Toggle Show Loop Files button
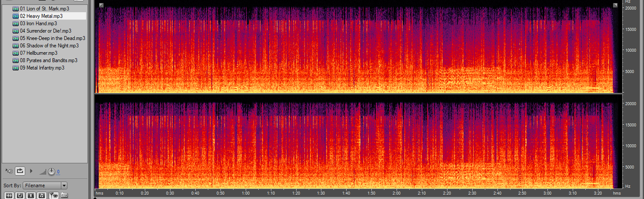 tap(20, 195)
